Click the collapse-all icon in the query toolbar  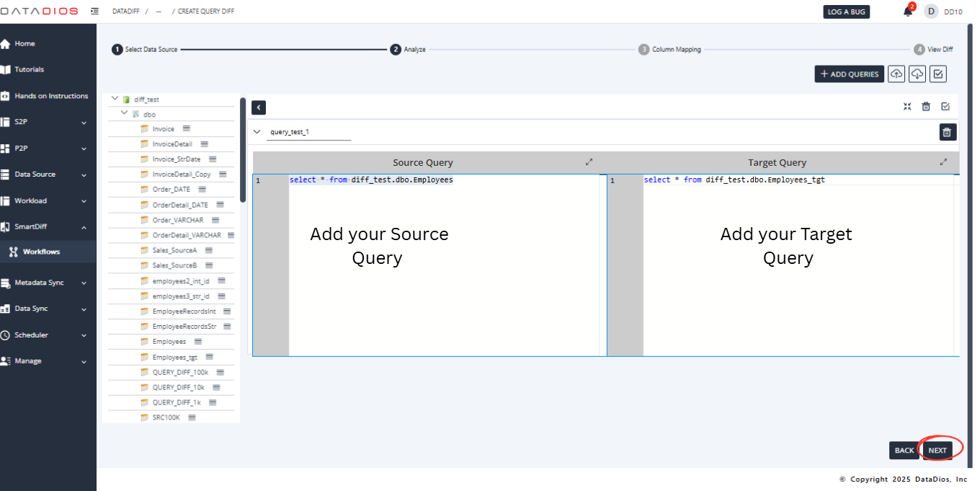(x=907, y=106)
